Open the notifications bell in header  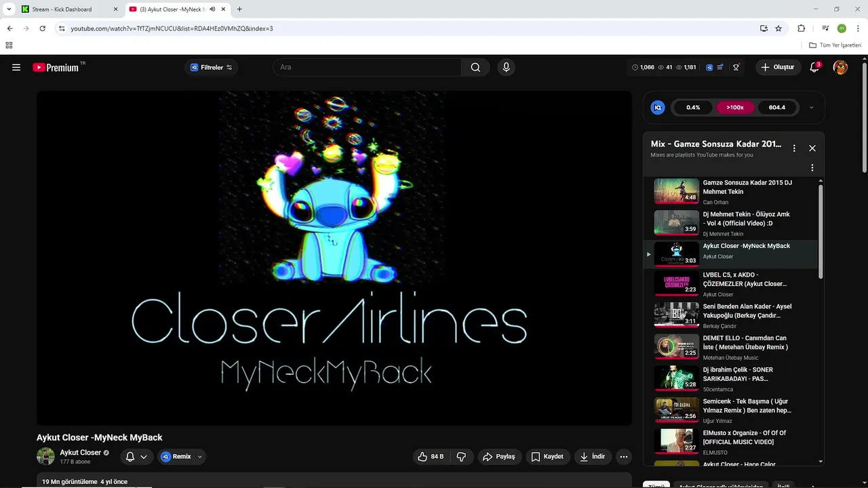click(814, 67)
